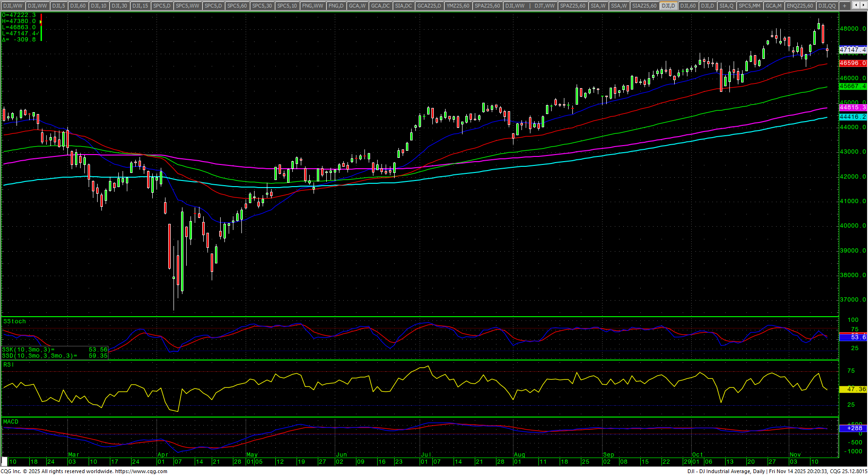
Task: Click the plus icon to add a tab
Action: pyautogui.click(x=844, y=6)
